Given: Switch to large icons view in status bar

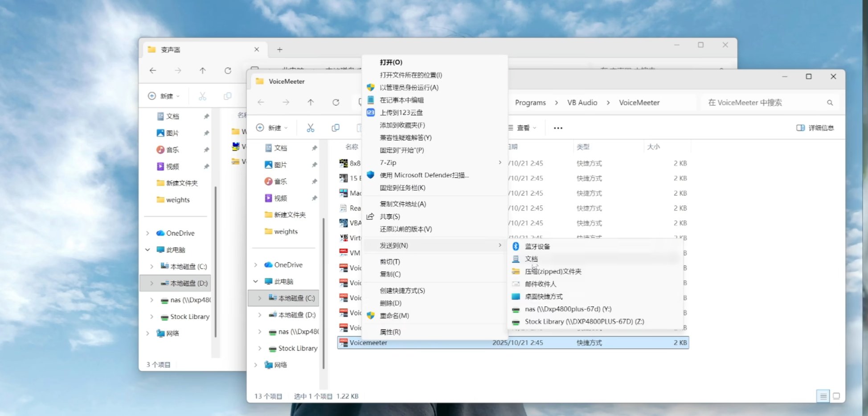Looking at the screenshot, I should [x=836, y=396].
